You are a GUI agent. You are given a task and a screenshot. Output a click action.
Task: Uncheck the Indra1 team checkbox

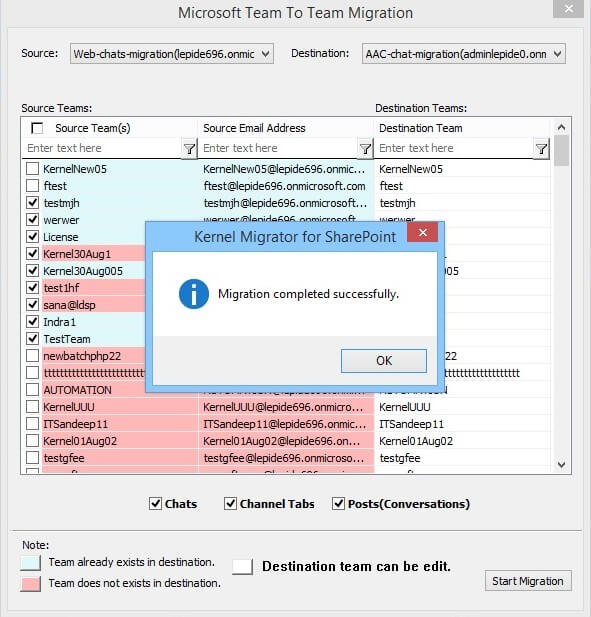(32, 321)
